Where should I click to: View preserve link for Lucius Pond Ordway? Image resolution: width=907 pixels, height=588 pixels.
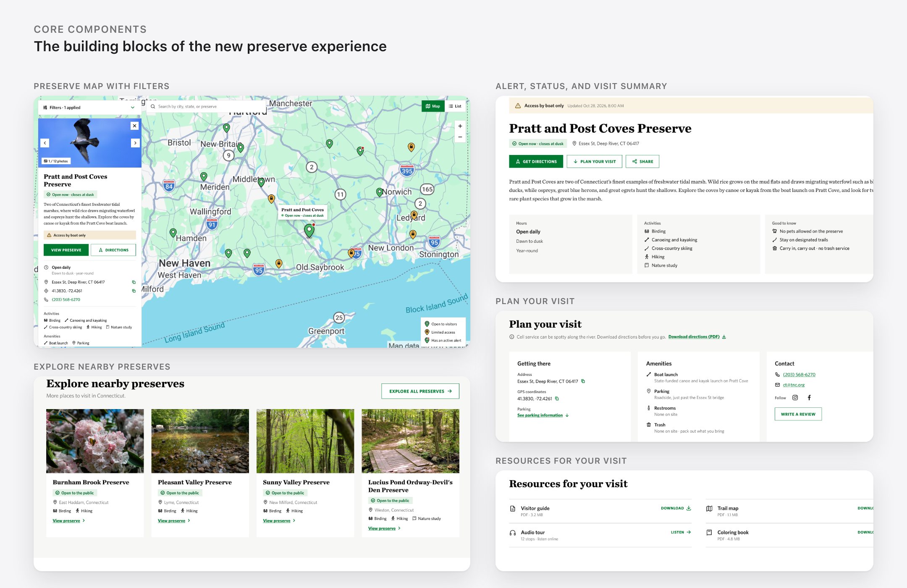tap(384, 528)
